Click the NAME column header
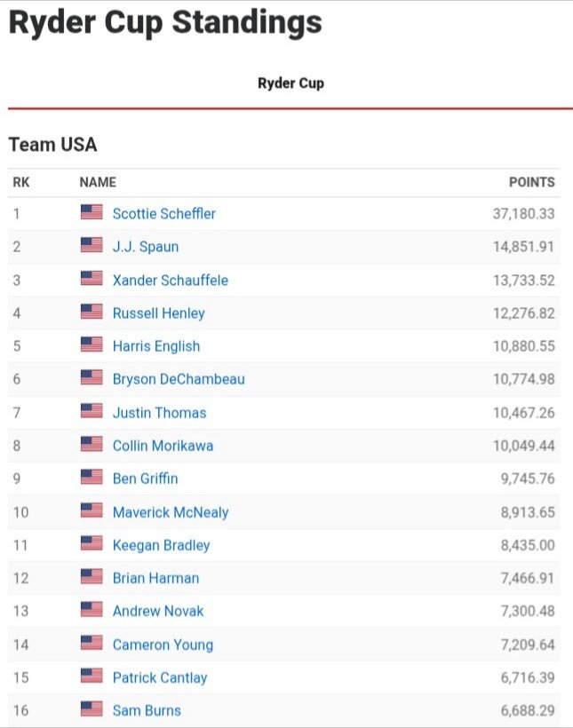This screenshot has width=573, height=728. tap(98, 182)
